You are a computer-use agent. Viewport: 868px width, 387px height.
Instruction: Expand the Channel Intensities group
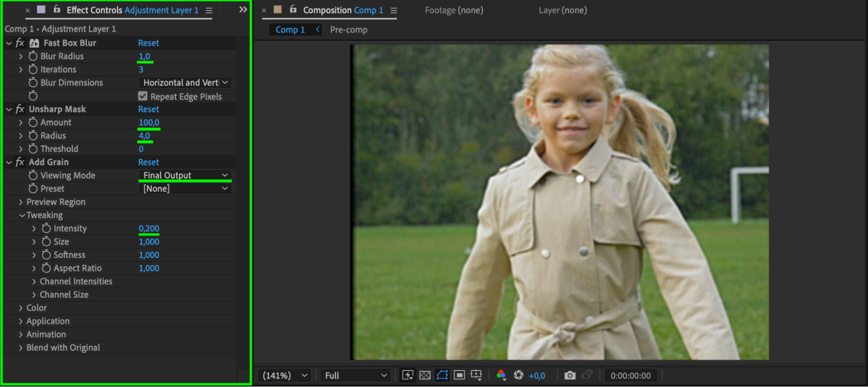34,282
